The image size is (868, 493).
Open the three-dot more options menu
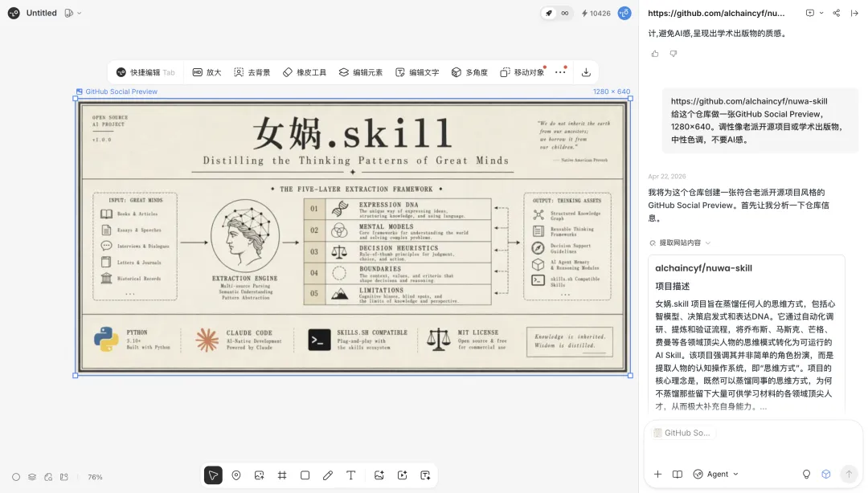[560, 72]
